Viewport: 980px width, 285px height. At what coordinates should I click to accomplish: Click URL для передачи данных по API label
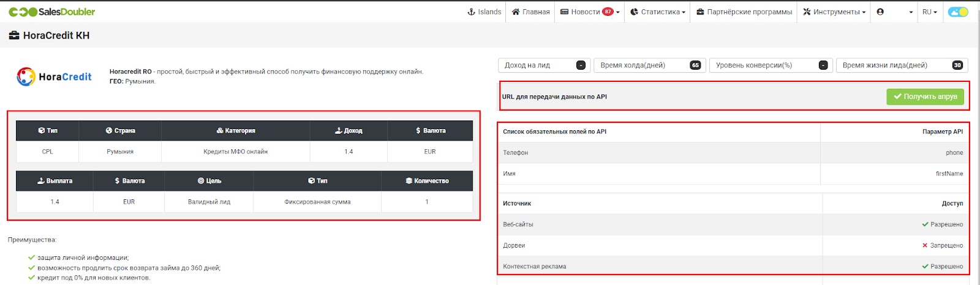click(x=554, y=97)
